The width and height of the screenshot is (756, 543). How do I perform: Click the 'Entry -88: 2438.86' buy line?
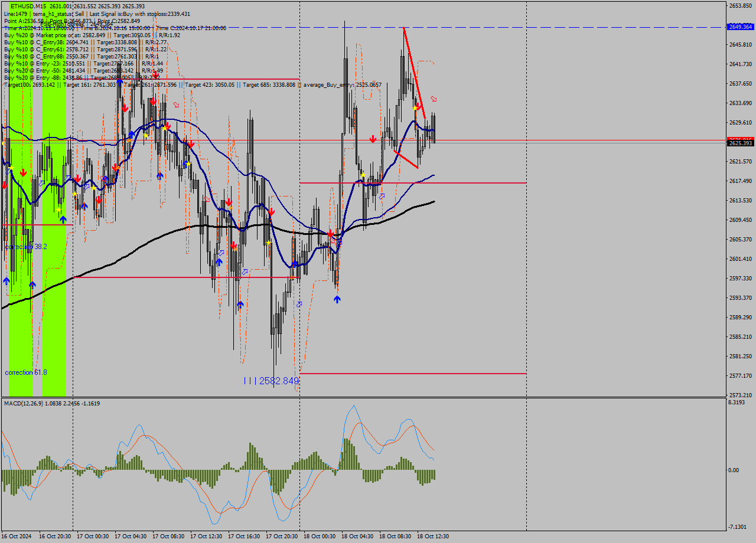83,77
